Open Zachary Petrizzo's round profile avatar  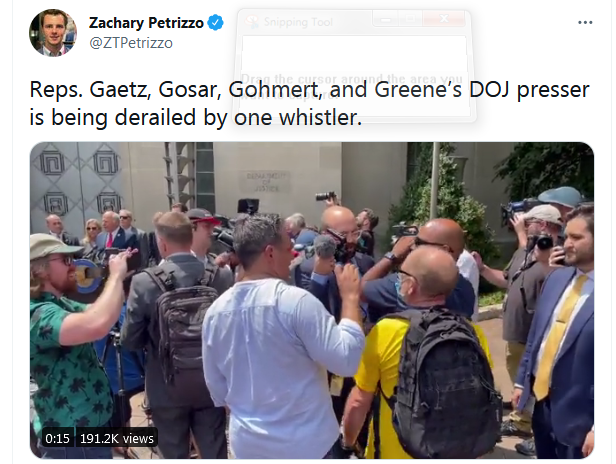53,33
